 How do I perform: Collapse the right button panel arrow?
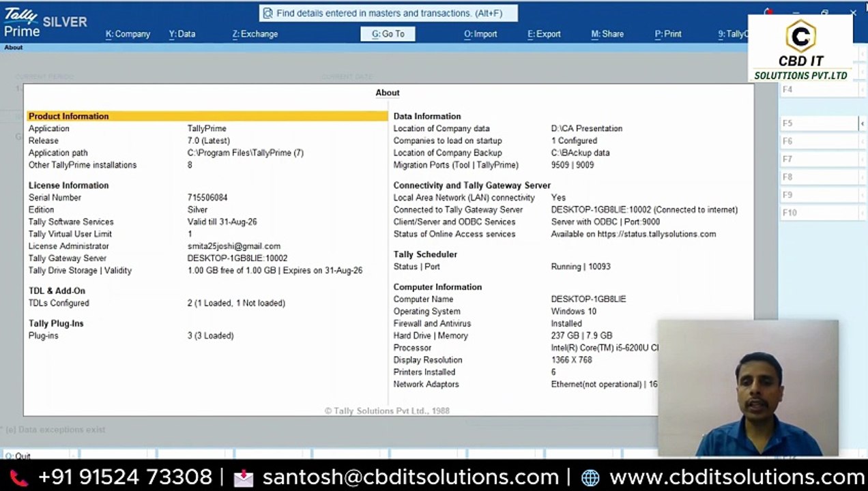click(x=863, y=123)
